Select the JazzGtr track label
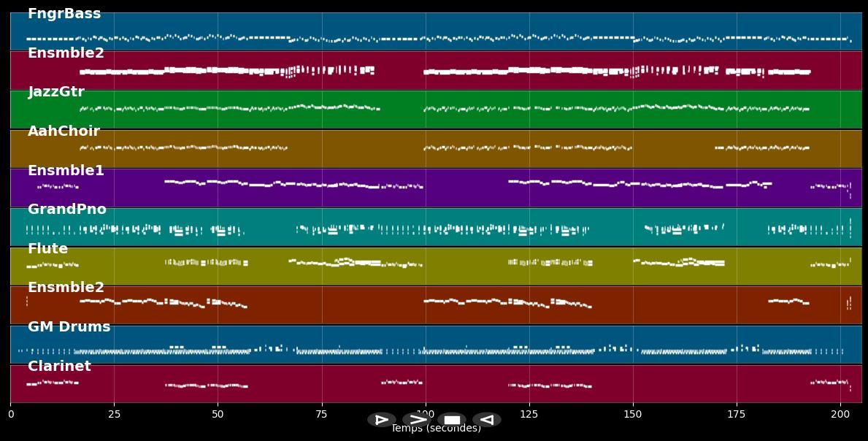The height and width of the screenshot is (441, 868). 56,92
